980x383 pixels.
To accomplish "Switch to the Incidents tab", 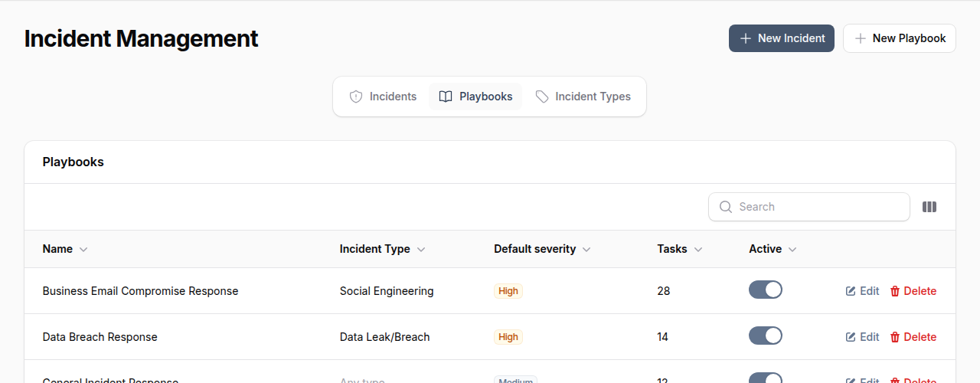I will (384, 97).
